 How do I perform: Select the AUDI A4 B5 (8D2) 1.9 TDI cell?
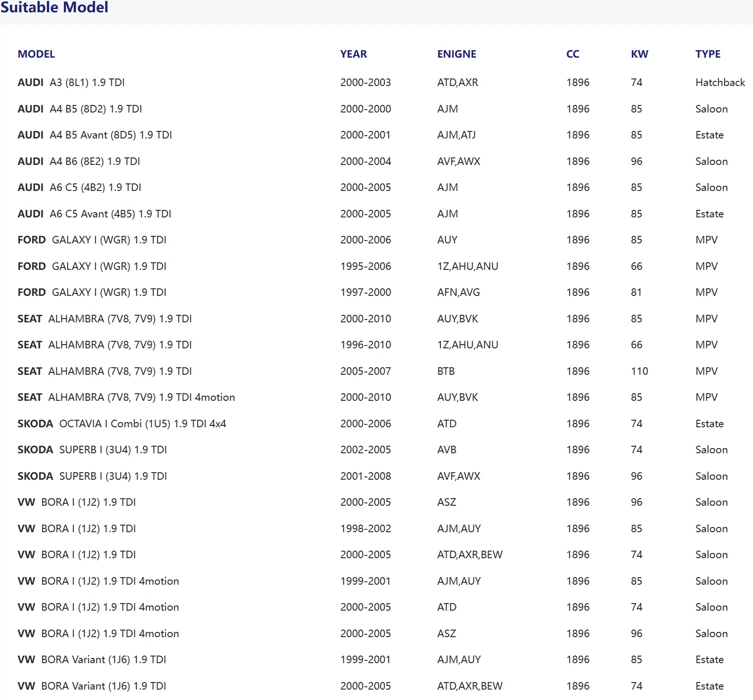point(80,109)
